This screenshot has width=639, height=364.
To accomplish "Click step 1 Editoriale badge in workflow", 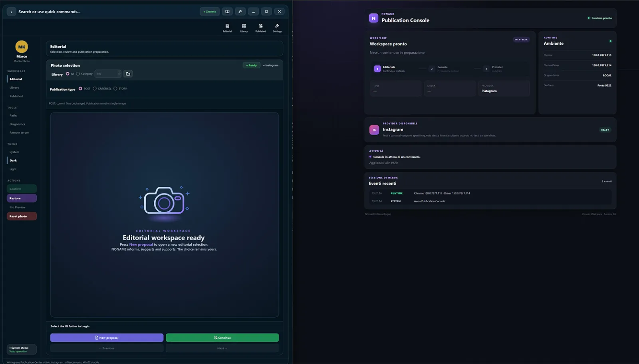I will click(377, 69).
